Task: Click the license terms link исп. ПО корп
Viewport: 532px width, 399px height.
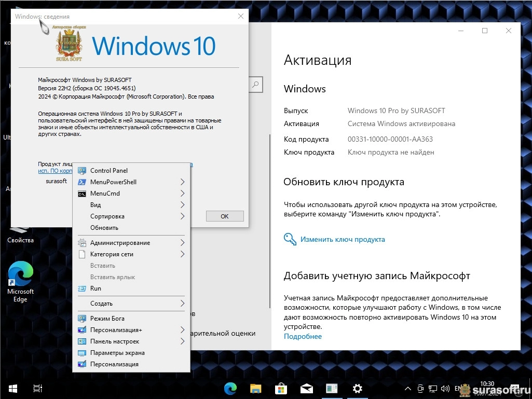Action: [55, 171]
